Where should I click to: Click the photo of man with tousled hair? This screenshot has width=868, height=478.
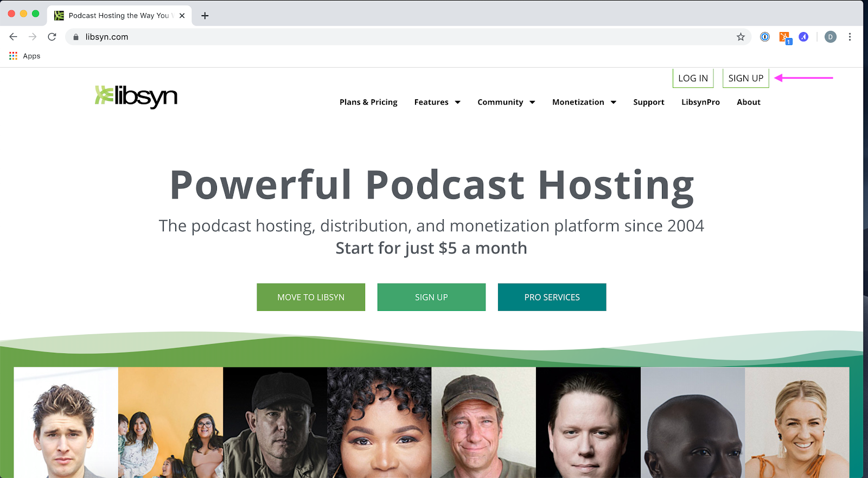pyautogui.click(x=66, y=423)
